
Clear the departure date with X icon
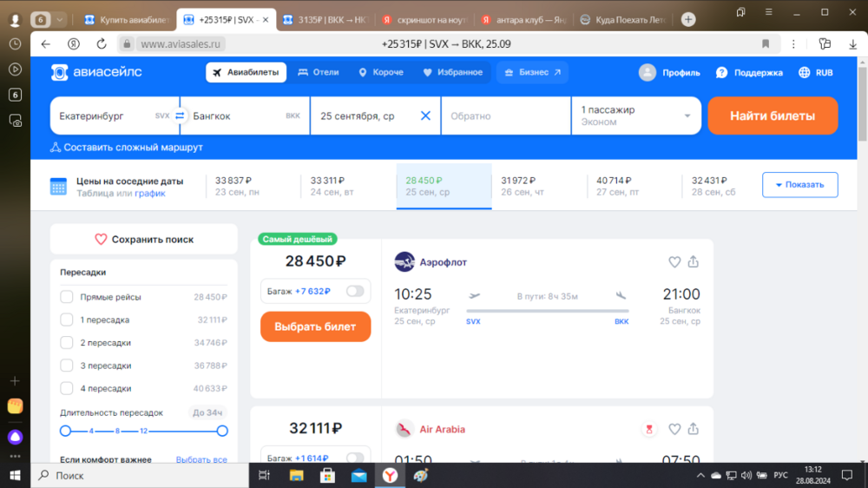point(425,115)
